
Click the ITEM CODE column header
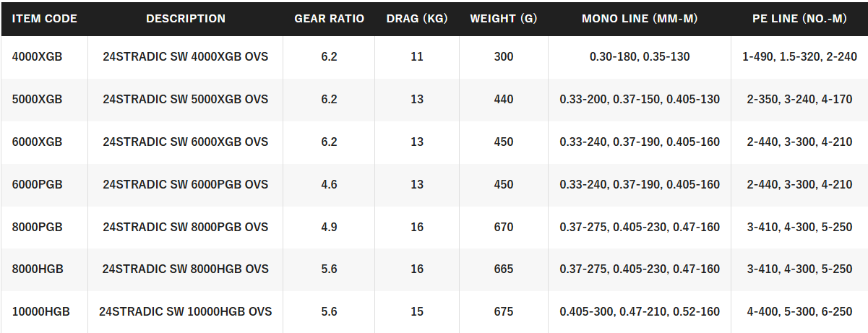pos(45,18)
